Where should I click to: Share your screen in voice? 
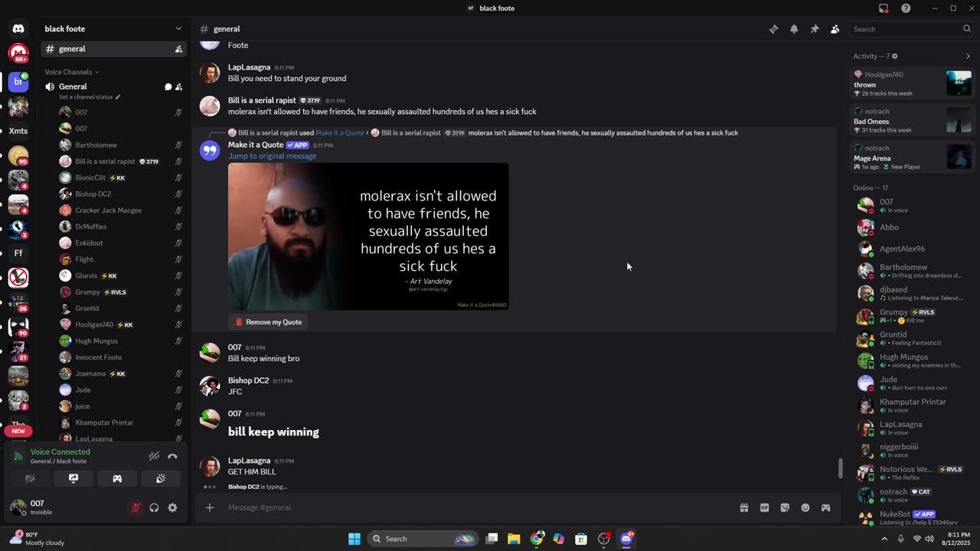(73, 478)
